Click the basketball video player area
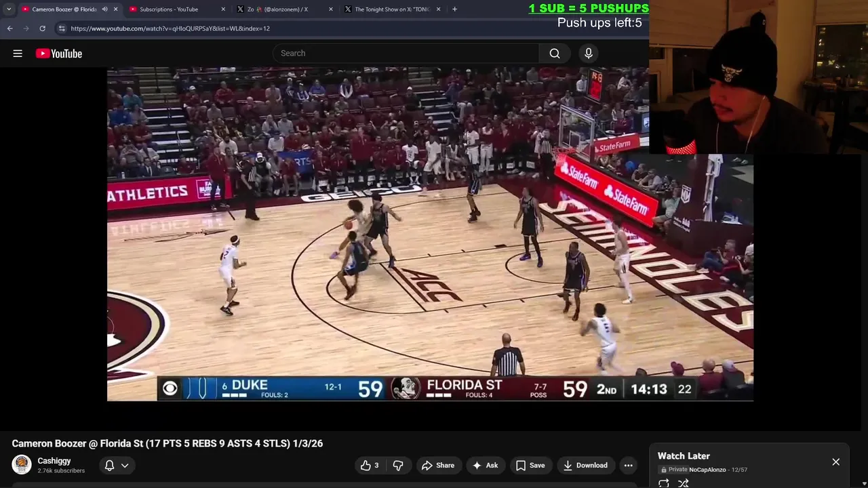The width and height of the screenshot is (868, 488). [430, 234]
